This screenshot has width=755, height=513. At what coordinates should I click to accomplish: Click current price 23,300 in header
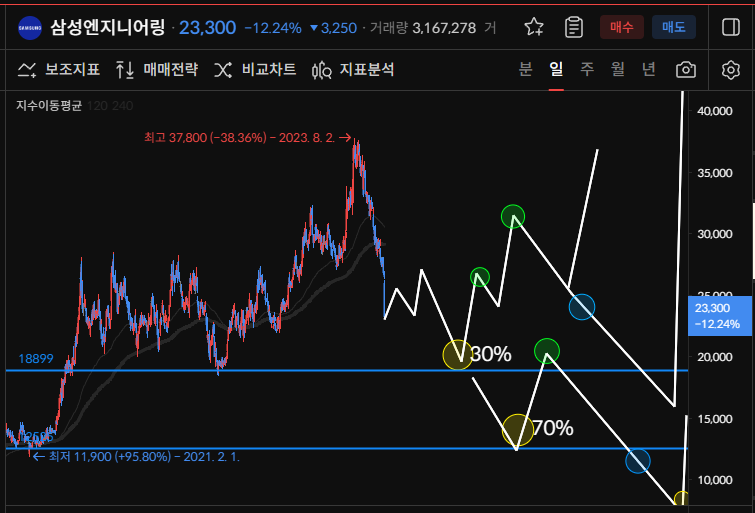(x=208, y=28)
